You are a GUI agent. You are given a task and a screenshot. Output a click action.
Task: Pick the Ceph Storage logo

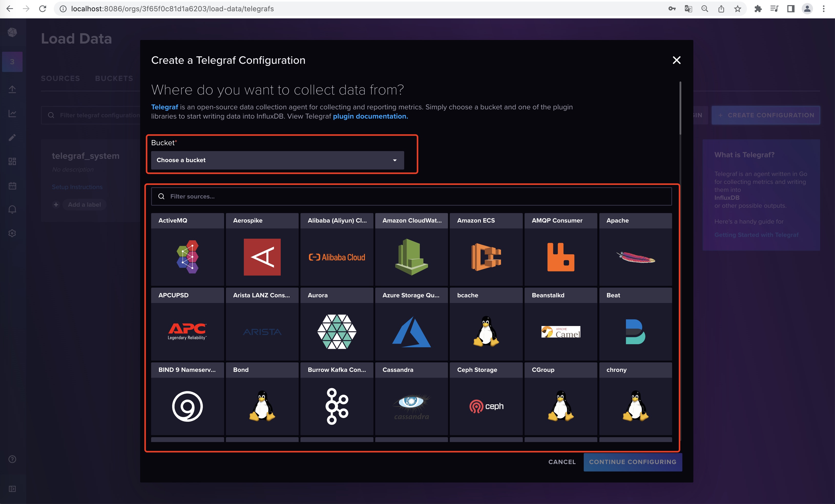click(x=486, y=406)
